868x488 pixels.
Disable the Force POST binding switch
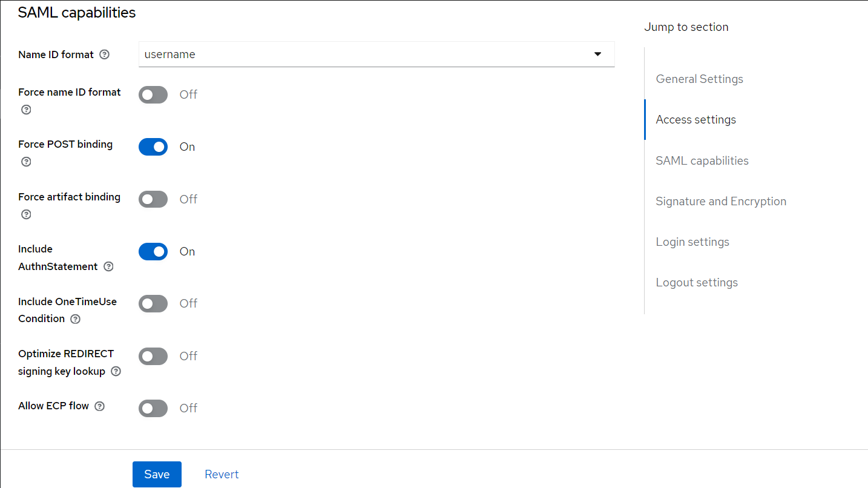pyautogui.click(x=153, y=147)
